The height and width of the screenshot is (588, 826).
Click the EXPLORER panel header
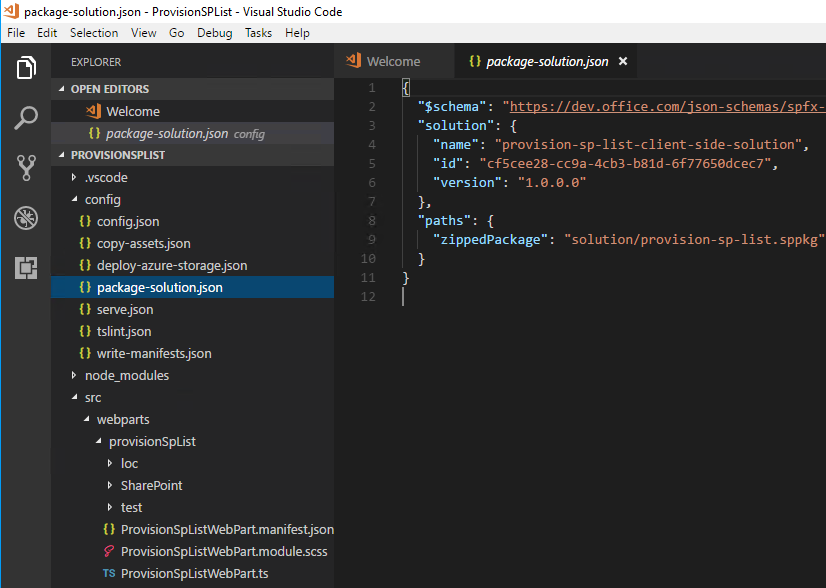[96, 62]
